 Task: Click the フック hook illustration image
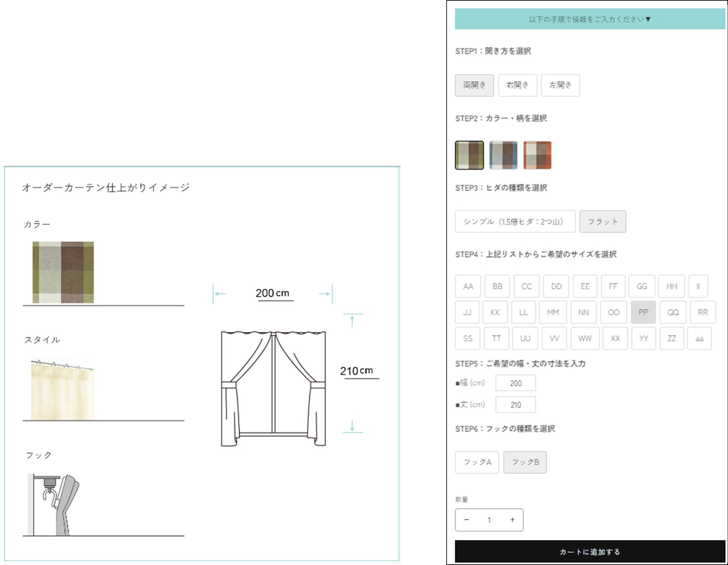(x=54, y=504)
